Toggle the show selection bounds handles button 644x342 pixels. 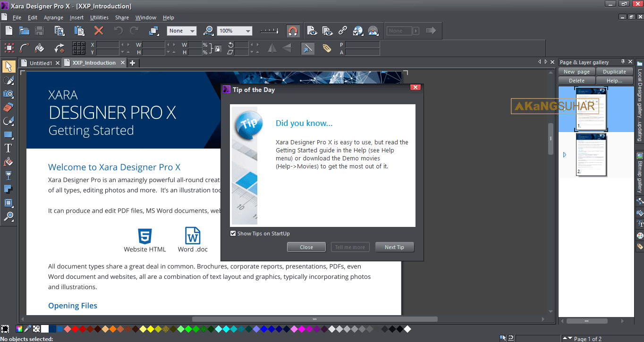9,48
